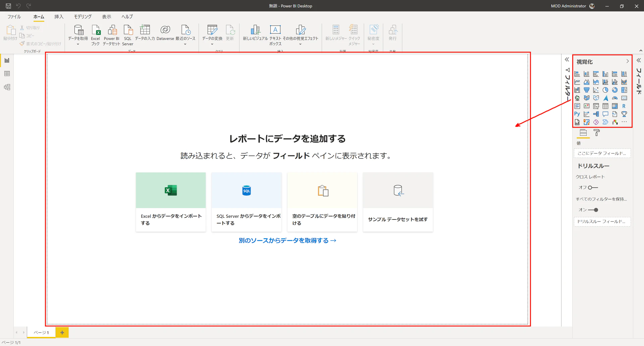Insert the matrix visual

click(614, 106)
